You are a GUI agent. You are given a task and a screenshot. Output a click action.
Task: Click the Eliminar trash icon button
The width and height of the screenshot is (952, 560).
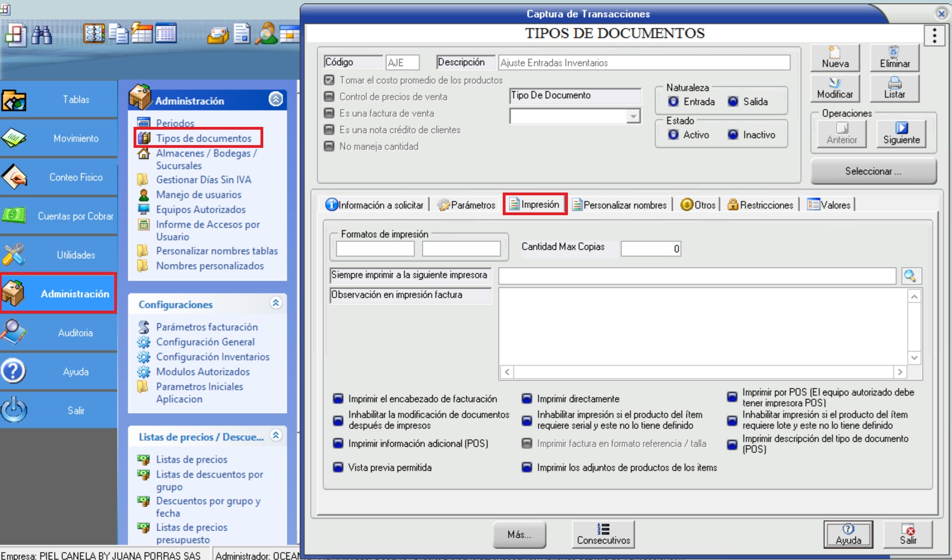894,57
